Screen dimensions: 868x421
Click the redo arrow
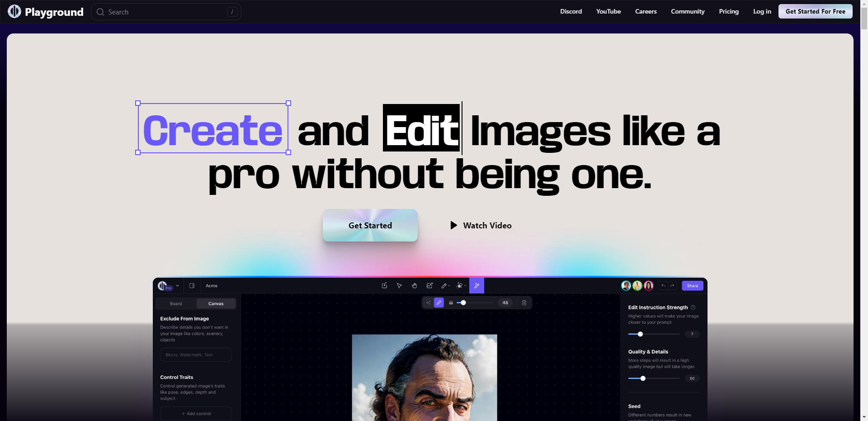click(672, 286)
